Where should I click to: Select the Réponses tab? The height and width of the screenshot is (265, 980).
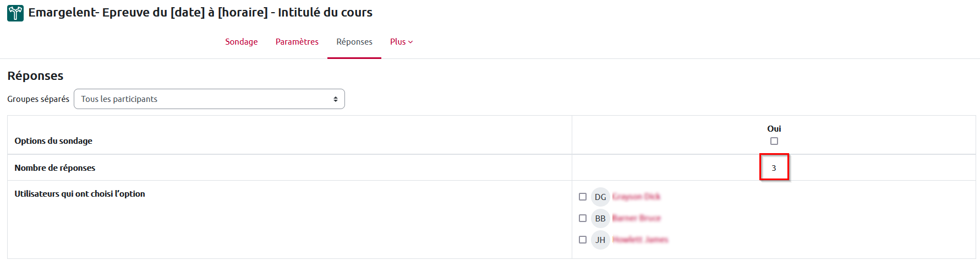pyautogui.click(x=354, y=42)
